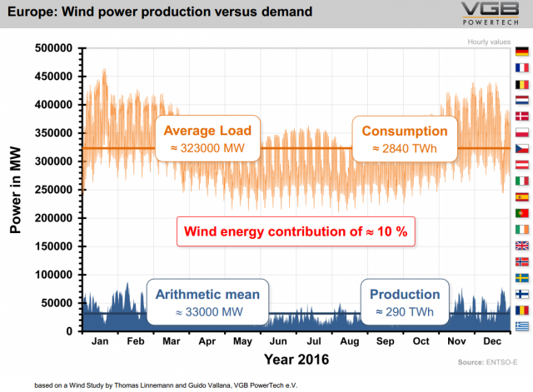
Task: Select the French flag icon
Action: pyautogui.click(x=522, y=67)
